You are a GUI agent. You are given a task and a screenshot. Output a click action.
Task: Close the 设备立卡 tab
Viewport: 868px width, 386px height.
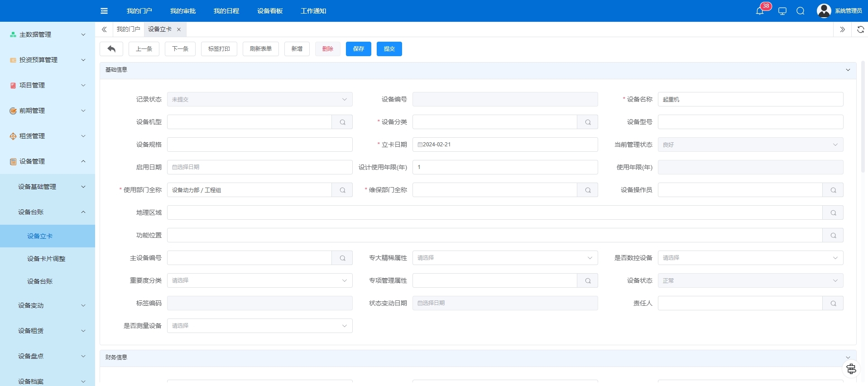tap(179, 29)
